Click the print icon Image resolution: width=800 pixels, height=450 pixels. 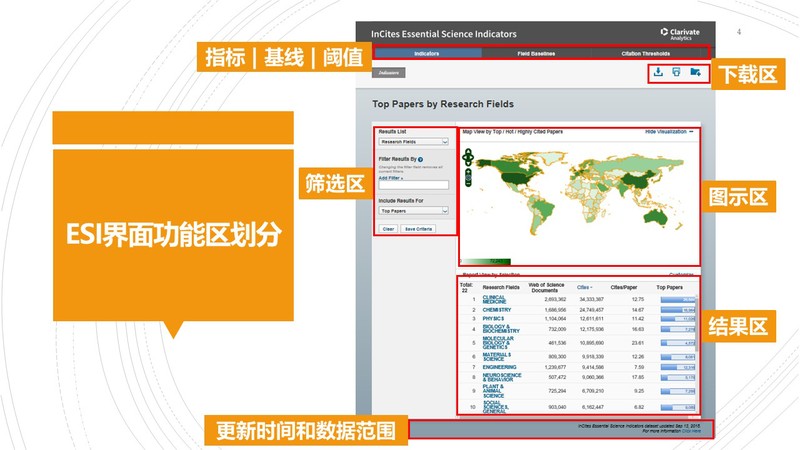tap(677, 72)
